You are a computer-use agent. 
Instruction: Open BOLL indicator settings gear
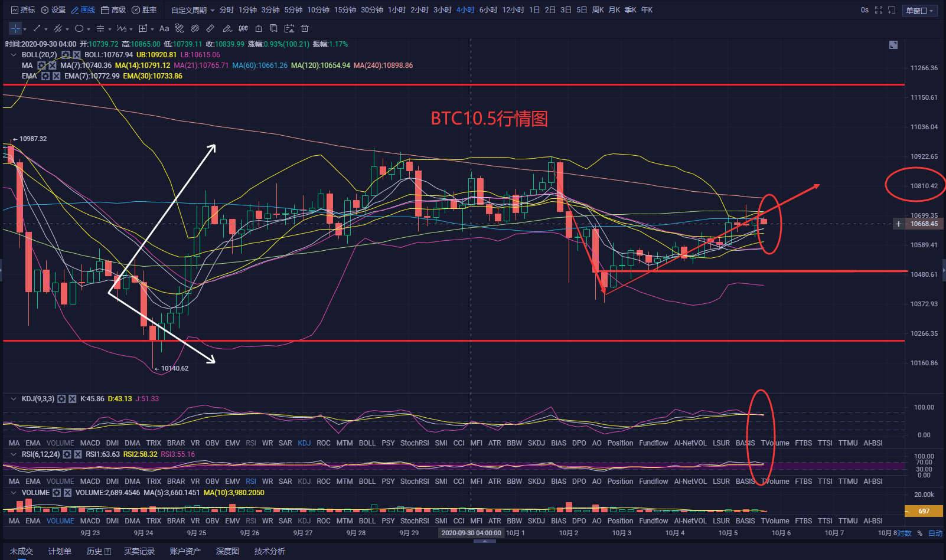(66, 55)
